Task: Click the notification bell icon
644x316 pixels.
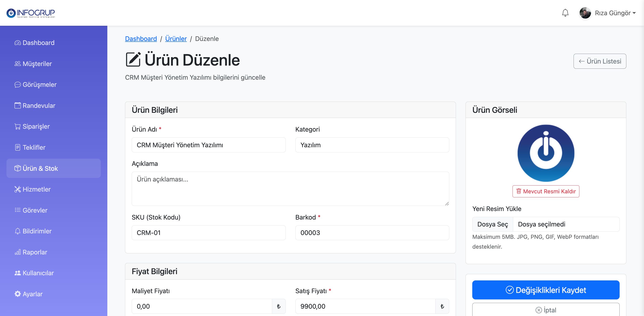Action: 565,13
